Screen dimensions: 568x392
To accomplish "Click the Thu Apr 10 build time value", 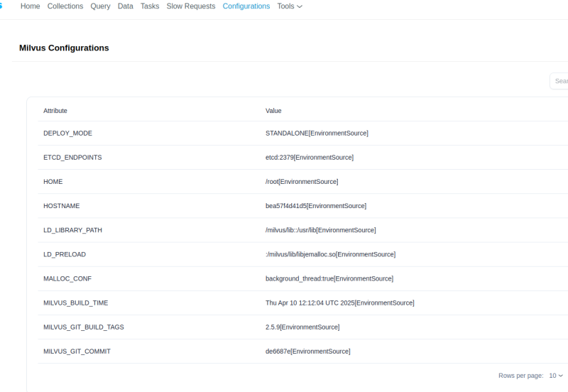I will [340, 303].
